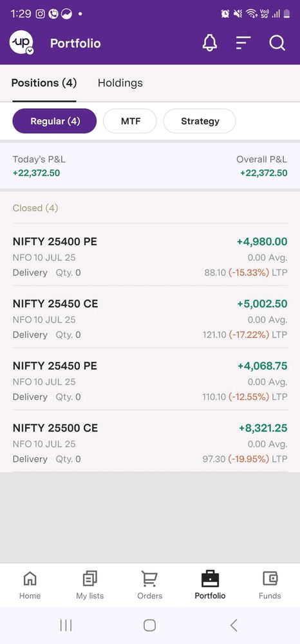
Task: Select the Regular (4) filter chip
Action: click(55, 121)
